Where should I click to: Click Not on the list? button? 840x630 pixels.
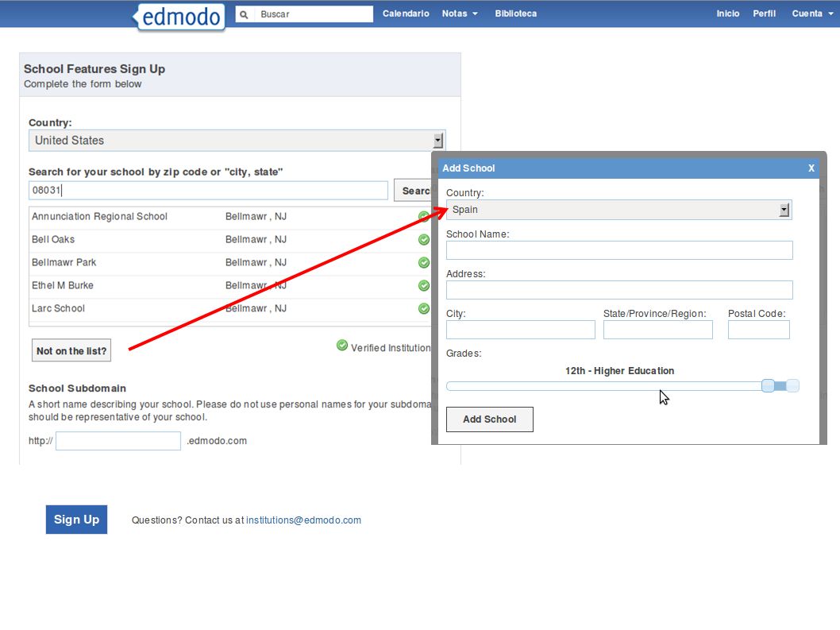coord(71,350)
